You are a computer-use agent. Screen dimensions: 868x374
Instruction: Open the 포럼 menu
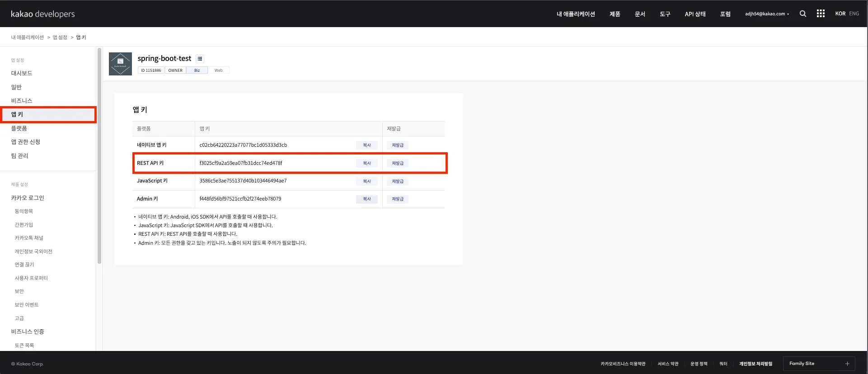click(x=725, y=14)
